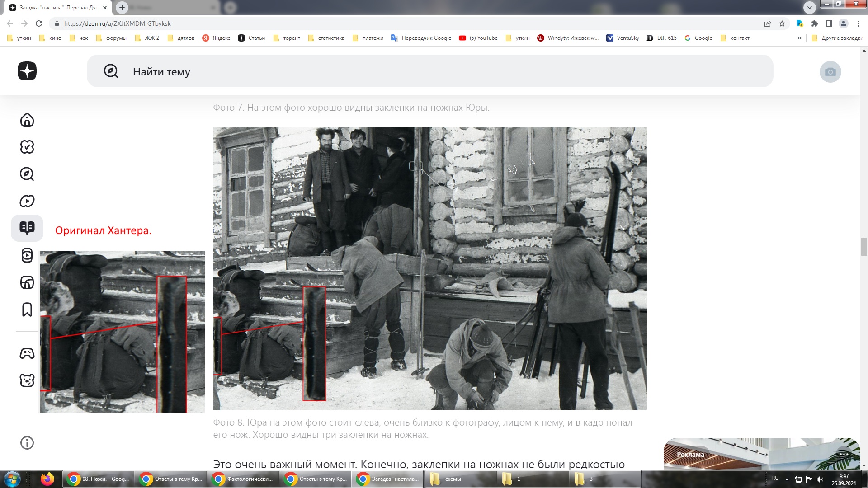Open the Studio icon in the sidebar
The image size is (868, 488).
coord(27,282)
